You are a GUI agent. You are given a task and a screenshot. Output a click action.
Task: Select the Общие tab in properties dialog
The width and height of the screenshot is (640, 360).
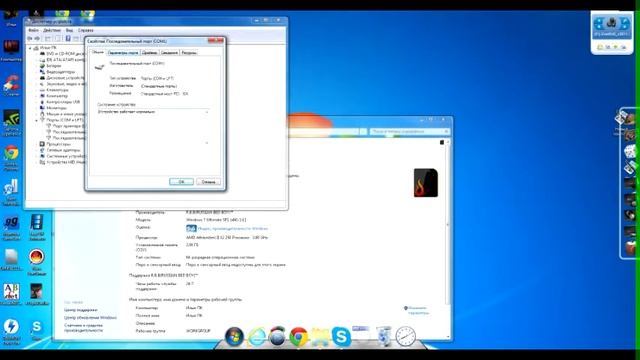[x=98, y=52]
